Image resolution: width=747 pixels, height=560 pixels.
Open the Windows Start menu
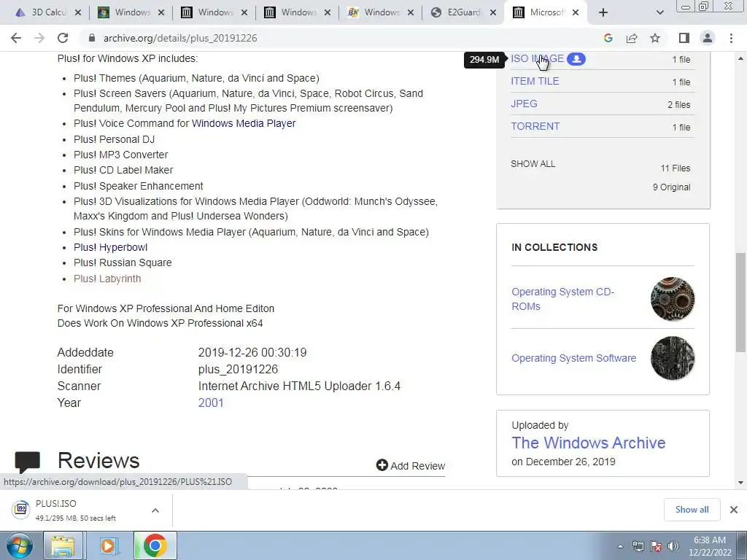point(19,545)
